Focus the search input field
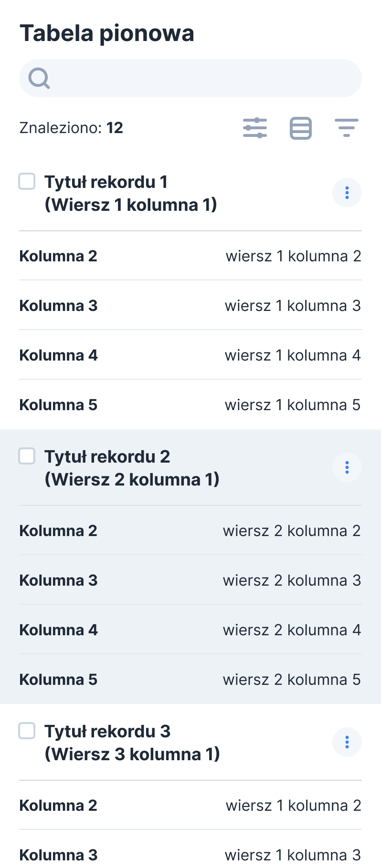The image size is (381, 868). 201,78
